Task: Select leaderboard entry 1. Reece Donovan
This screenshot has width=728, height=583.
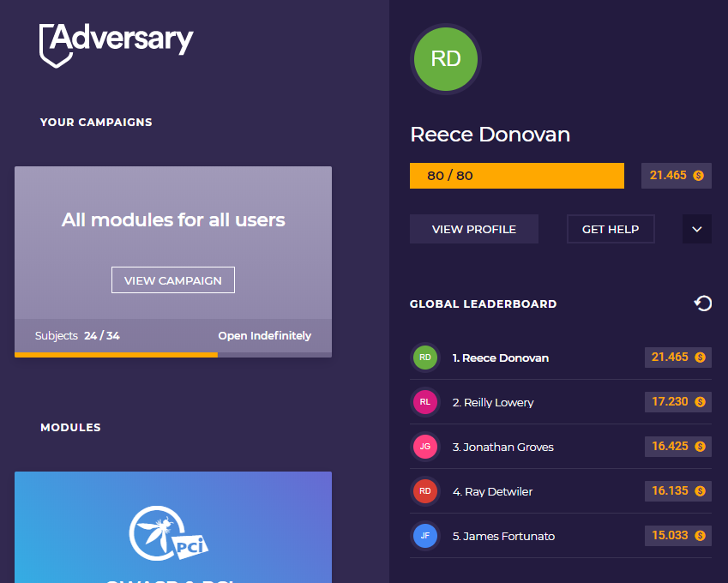Action: 561,358
